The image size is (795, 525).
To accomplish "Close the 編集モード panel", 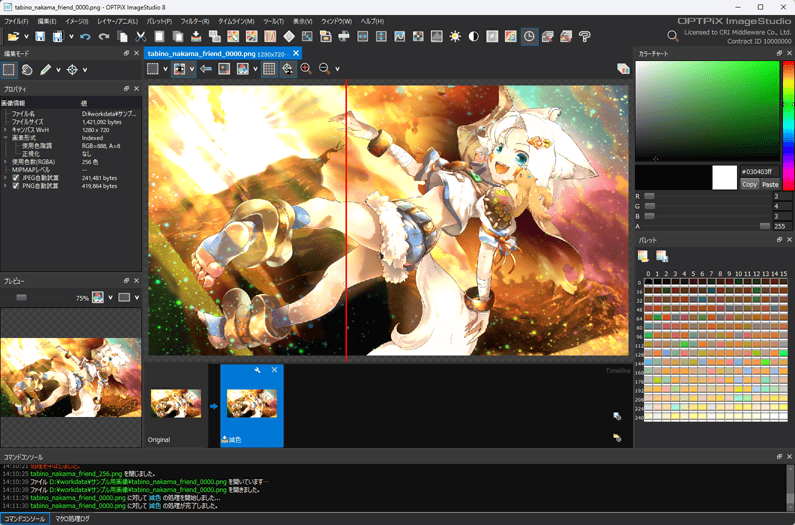I will pyautogui.click(x=136, y=53).
